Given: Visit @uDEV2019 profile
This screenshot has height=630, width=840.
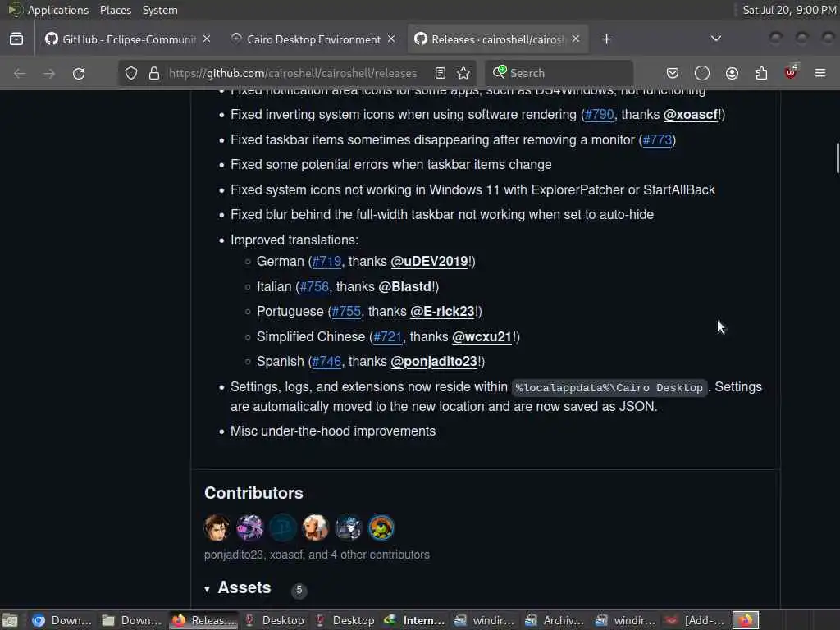Looking at the screenshot, I should click(x=430, y=262).
